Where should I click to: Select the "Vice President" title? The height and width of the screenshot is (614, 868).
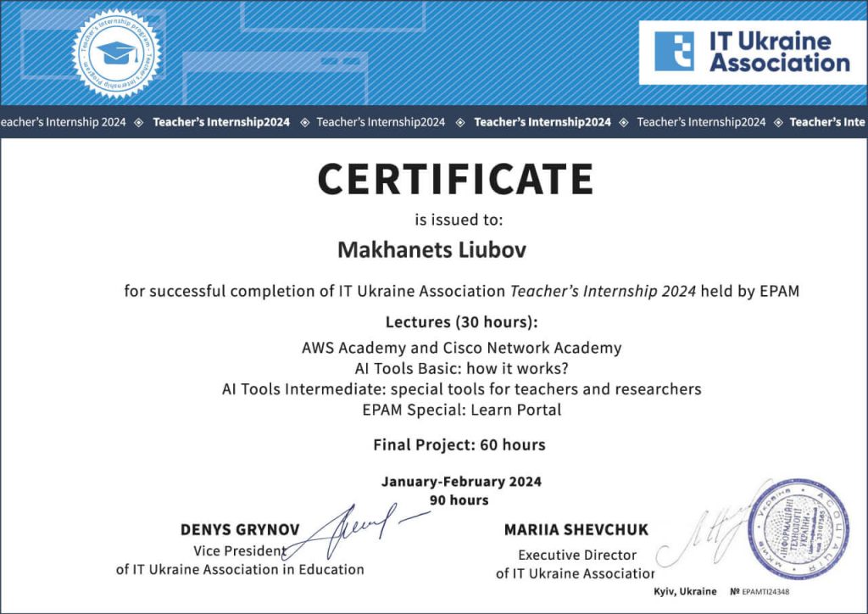coord(240,551)
